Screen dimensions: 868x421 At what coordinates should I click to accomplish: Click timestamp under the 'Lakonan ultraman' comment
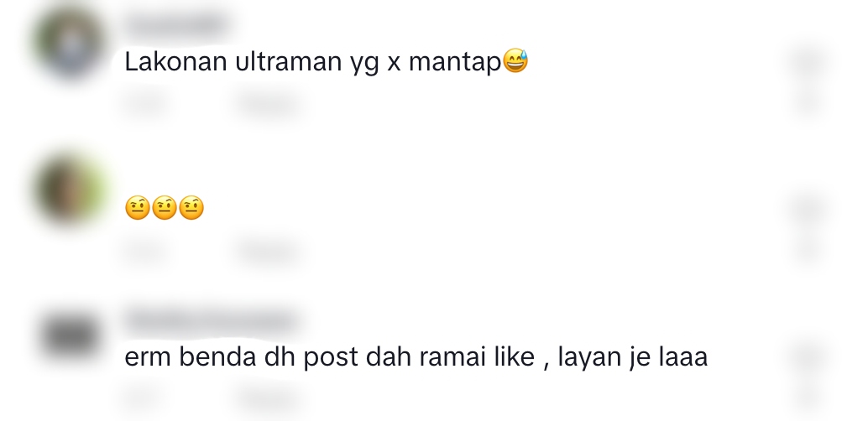145,103
